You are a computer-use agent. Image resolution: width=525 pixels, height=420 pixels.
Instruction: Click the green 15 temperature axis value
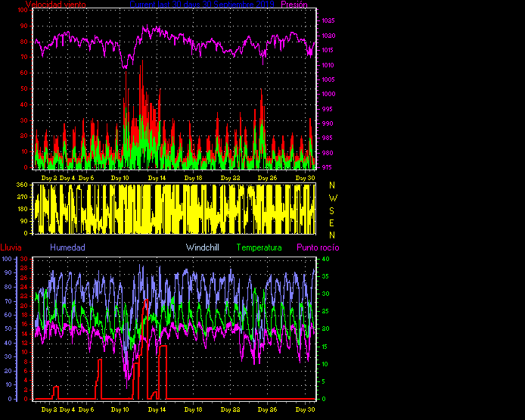coord(325,347)
